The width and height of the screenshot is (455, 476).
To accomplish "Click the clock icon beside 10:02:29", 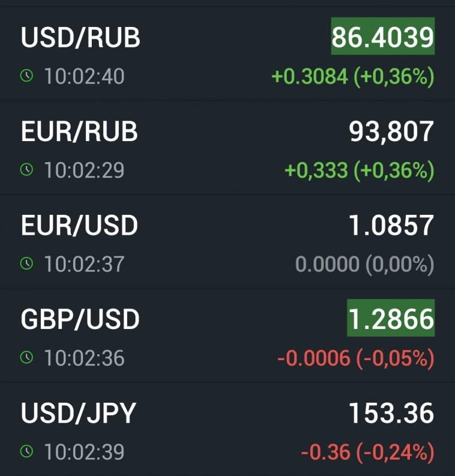I will 26,170.
